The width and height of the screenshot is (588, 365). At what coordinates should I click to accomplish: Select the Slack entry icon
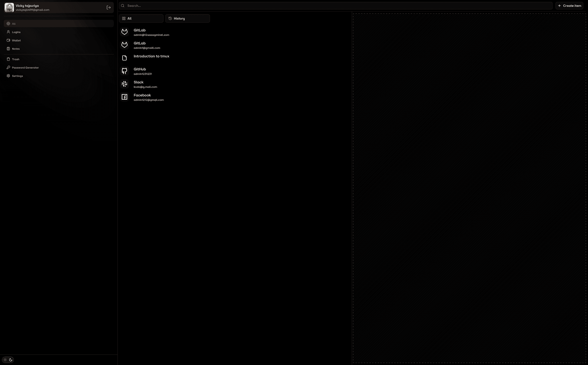click(124, 84)
